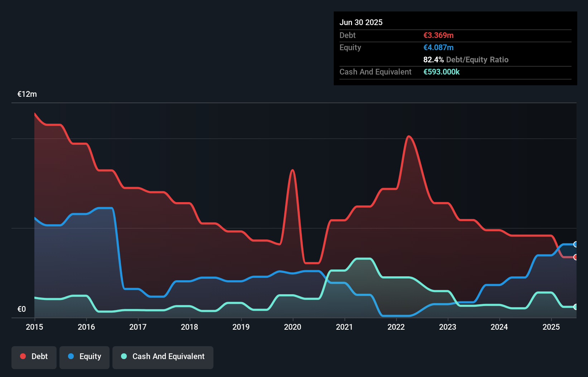Click the 2015 label on the x-axis
The height and width of the screenshot is (377, 588).
click(x=34, y=327)
